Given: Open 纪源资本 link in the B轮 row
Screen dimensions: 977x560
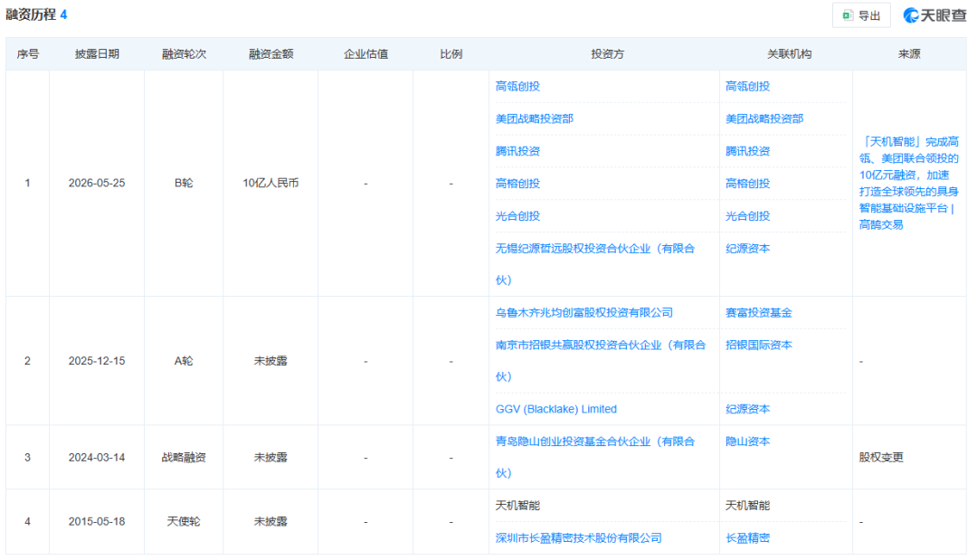Looking at the screenshot, I should click(x=747, y=249).
